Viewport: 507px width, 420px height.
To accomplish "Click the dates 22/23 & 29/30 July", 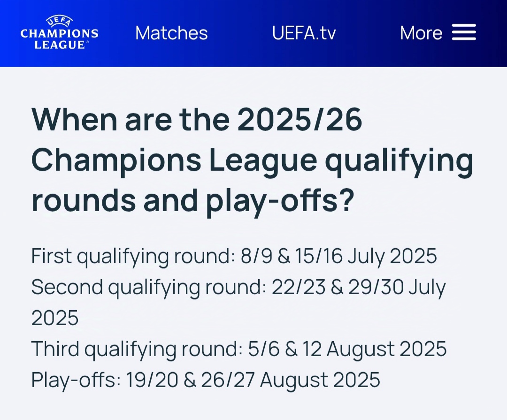I will [x=359, y=287].
